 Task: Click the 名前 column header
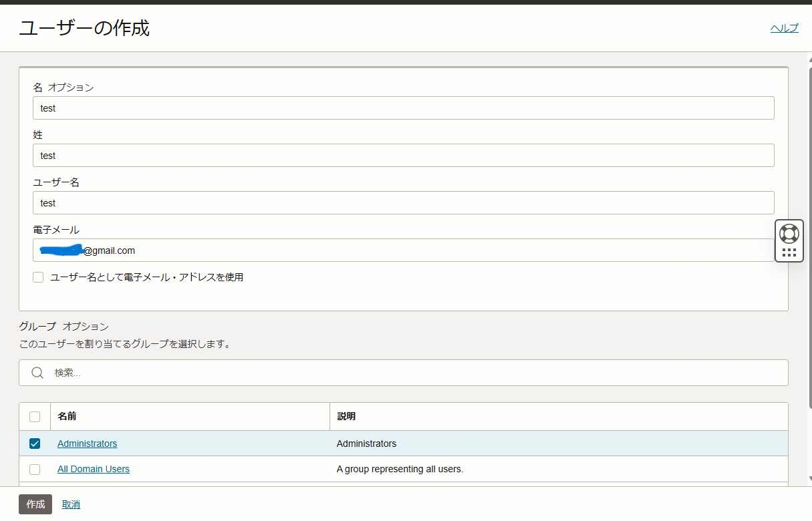(x=67, y=416)
